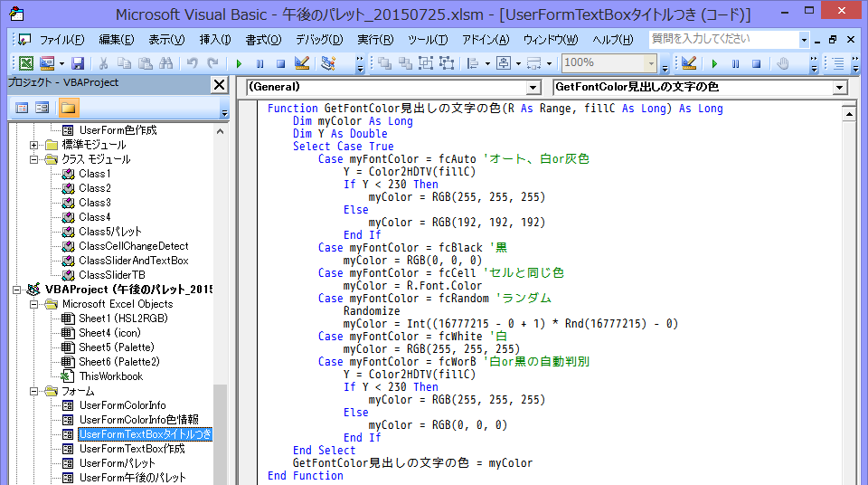Screen dimensions: 868x485
Task: Select ThisWorkbook in the project tree
Action: click(110, 376)
